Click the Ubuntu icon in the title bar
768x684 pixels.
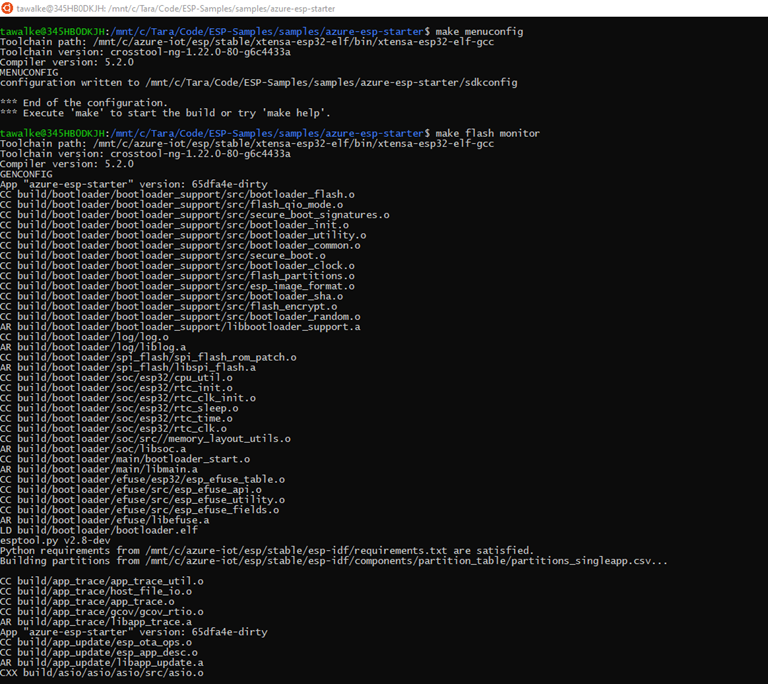(7, 8)
